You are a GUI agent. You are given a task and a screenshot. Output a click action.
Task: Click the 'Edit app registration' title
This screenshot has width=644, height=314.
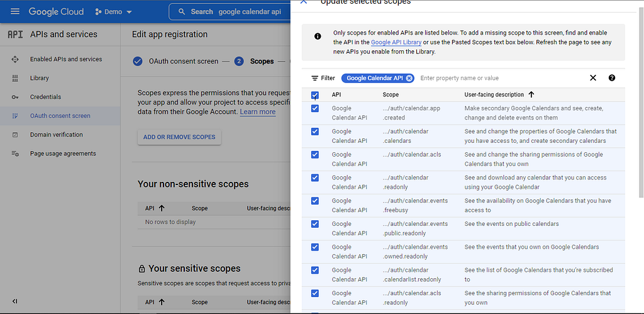click(x=170, y=35)
